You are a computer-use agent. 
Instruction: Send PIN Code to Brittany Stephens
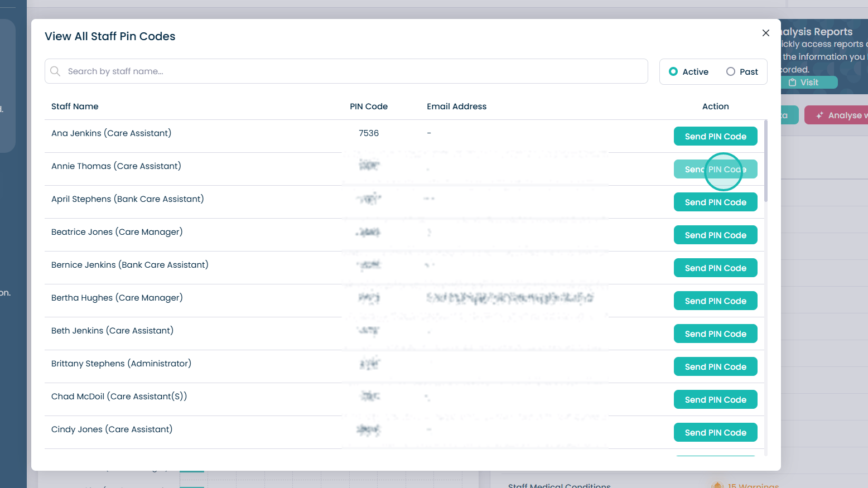tap(716, 367)
